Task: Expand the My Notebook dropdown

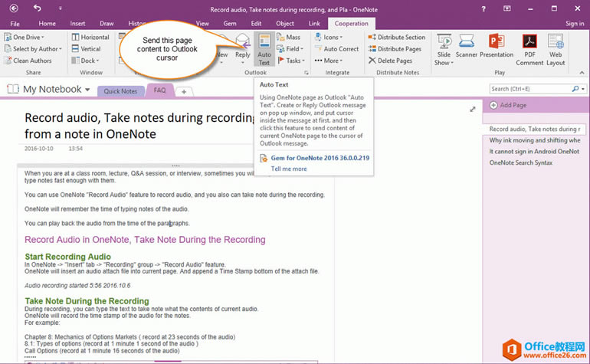Action: pos(87,90)
